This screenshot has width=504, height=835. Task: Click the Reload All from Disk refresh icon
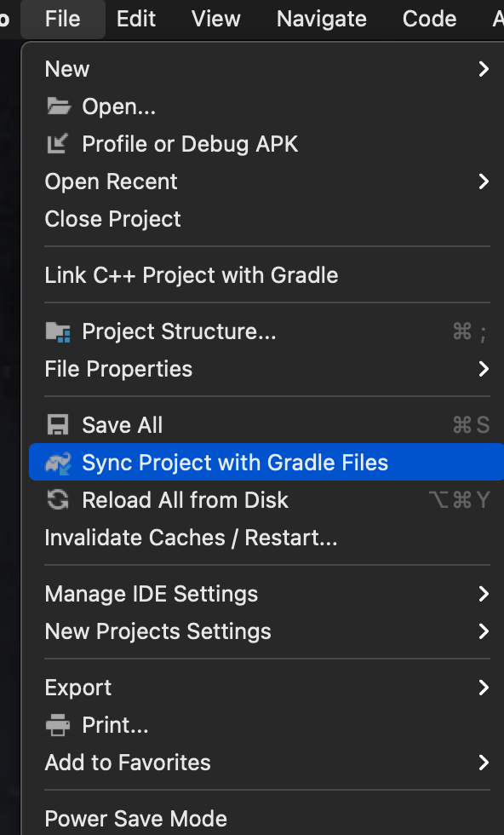(58, 500)
